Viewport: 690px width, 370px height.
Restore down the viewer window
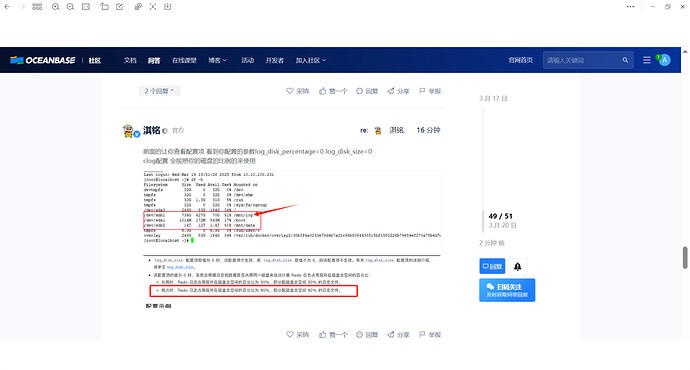point(668,7)
